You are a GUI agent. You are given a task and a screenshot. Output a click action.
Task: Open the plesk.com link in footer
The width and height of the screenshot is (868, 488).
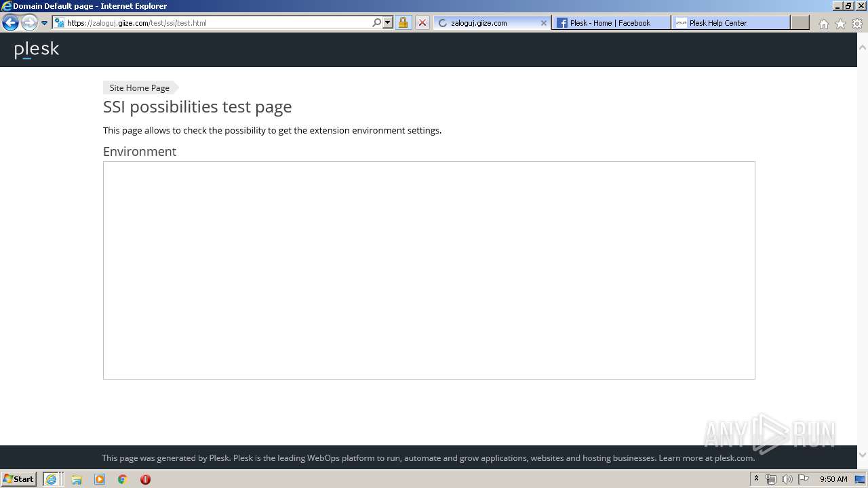click(x=733, y=457)
